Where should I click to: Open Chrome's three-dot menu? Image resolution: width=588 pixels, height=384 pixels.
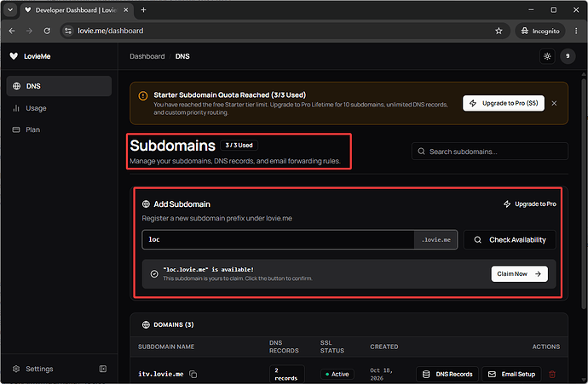tap(576, 31)
